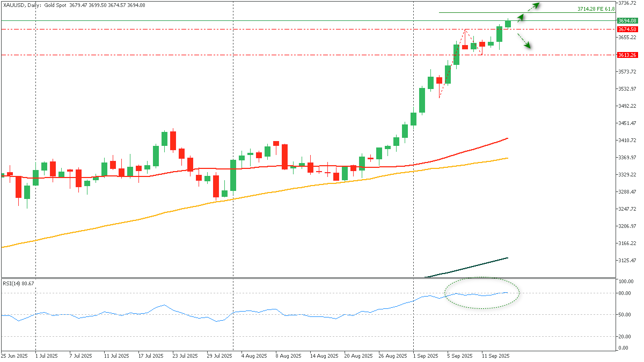Click the 1 Jul 2025 date label
644x362 pixels.
click(x=47, y=356)
